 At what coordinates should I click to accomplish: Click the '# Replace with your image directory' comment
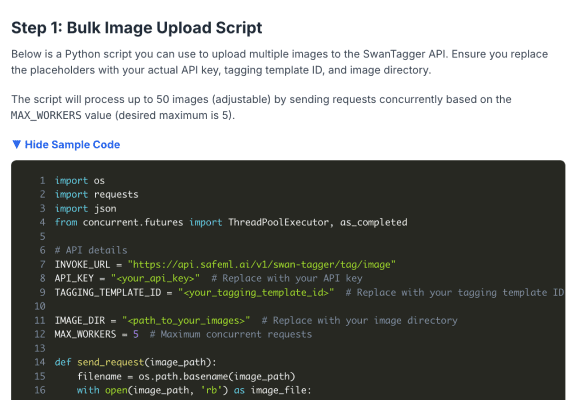click(x=360, y=320)
